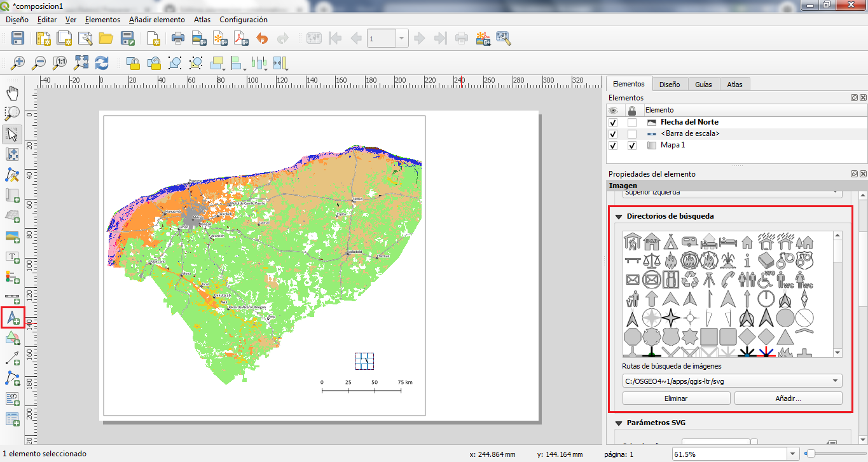Zoom in using the magnifier plus icon

tap(18, 63)
